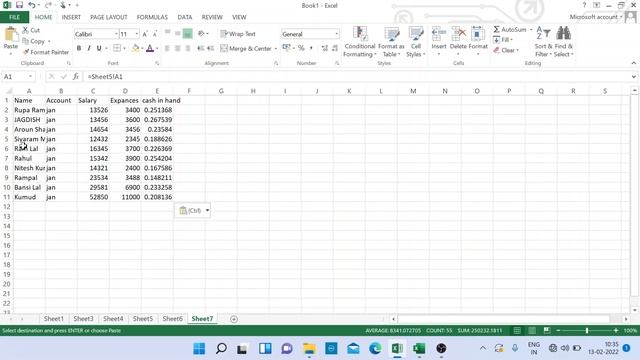Open Format as Table
640x360 pixels.
coord(391,42)
